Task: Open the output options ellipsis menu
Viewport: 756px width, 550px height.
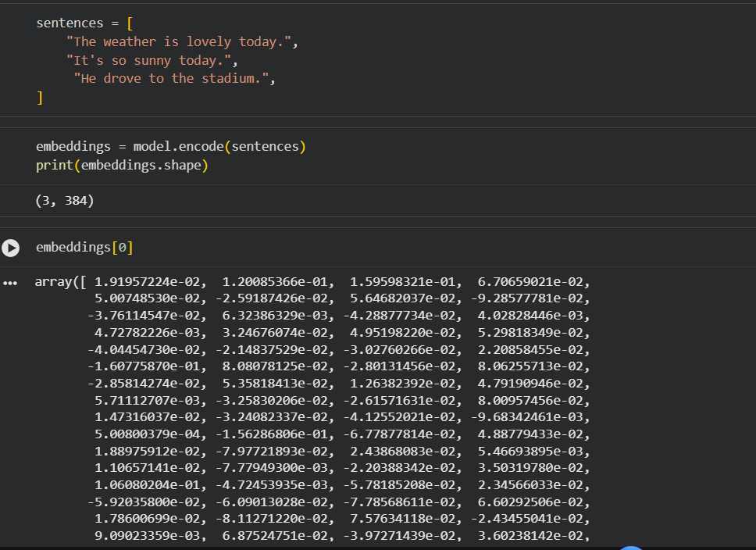Action: pyautogui.click(x=10, y=283)
